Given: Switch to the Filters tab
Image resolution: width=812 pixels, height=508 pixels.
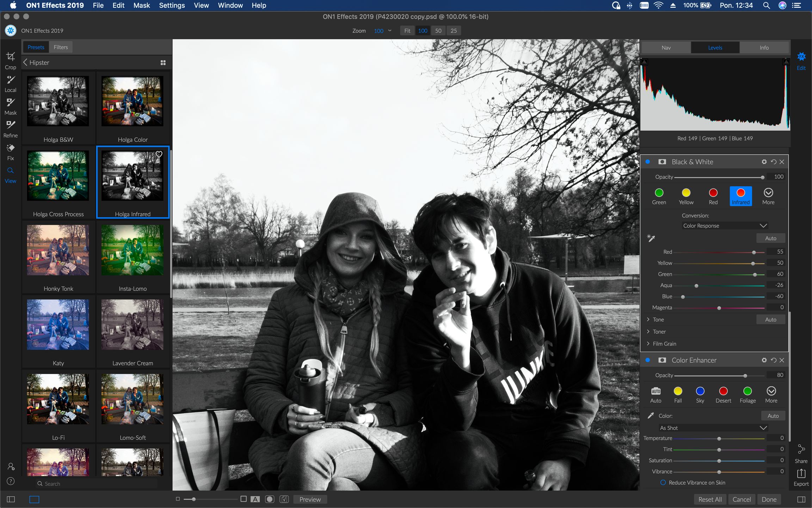Looking at the screenshot, I should 61,47.
